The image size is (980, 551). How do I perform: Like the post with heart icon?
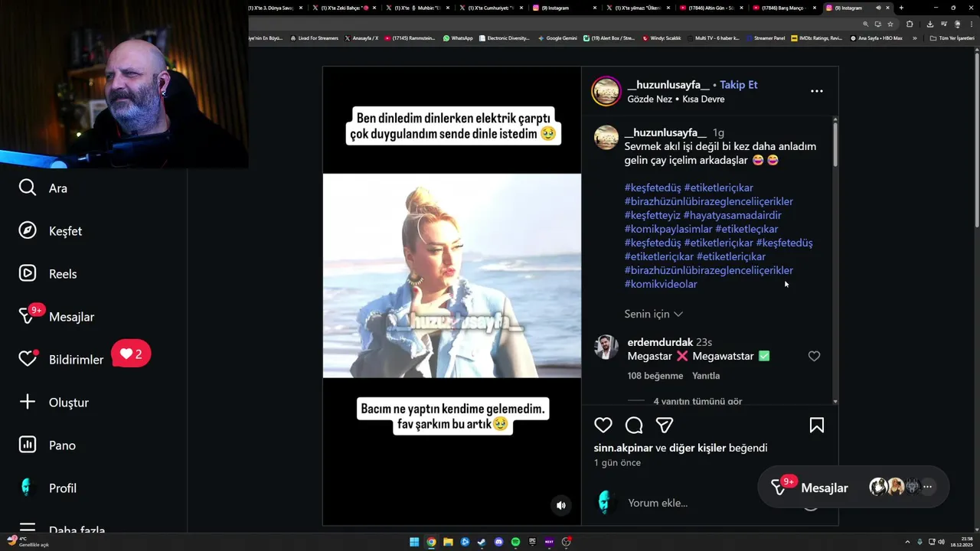point(603,425)
